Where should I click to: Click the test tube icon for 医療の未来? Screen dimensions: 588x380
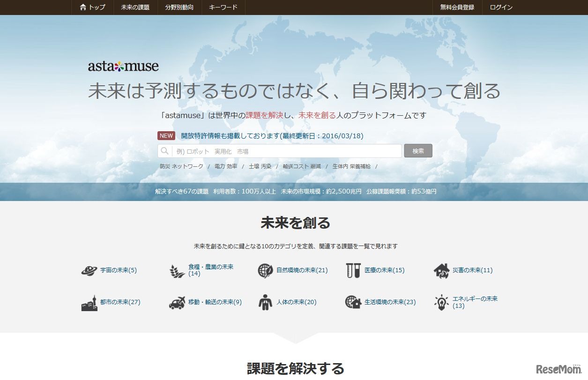point(353,270)
